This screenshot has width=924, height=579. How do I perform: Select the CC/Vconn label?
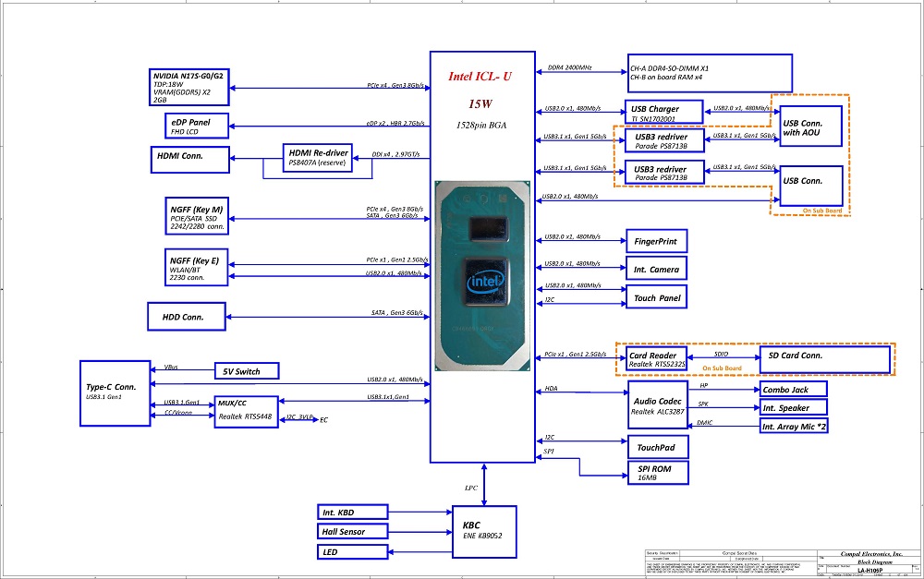pos(178,412)
